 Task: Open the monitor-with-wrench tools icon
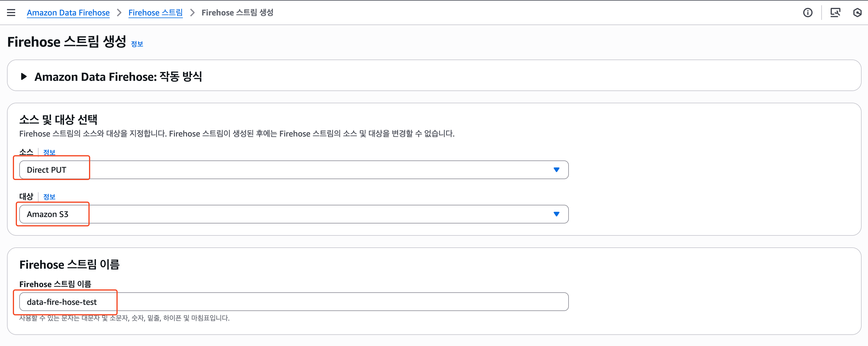coord(835,13)
